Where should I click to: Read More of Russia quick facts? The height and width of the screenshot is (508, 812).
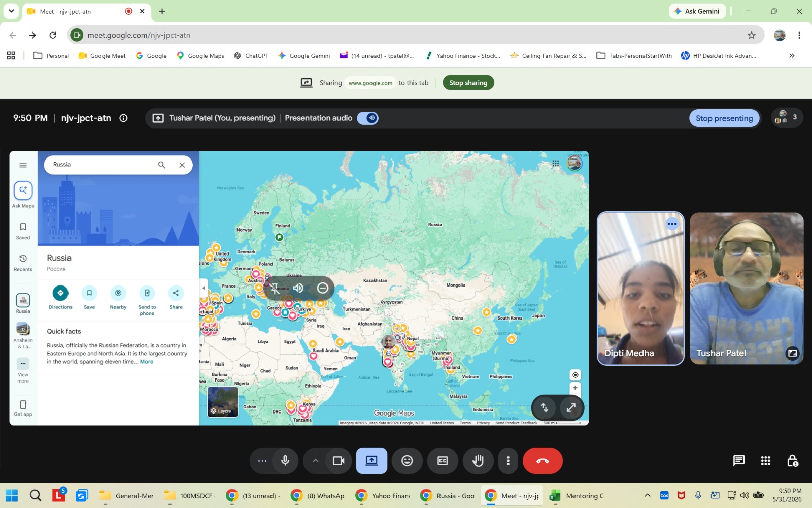click(x=147, y=362)
